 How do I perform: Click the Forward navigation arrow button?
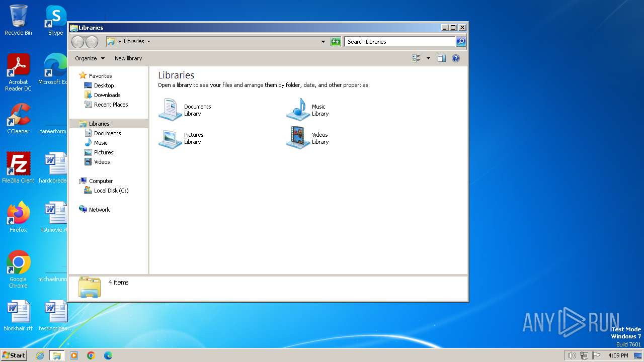point(92,42)
